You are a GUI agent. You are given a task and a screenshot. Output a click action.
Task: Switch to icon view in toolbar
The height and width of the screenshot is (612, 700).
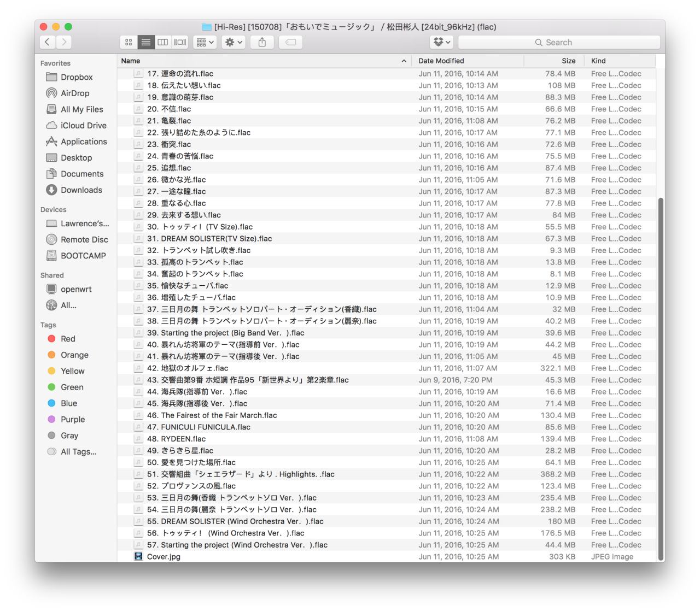pos(129,42)
